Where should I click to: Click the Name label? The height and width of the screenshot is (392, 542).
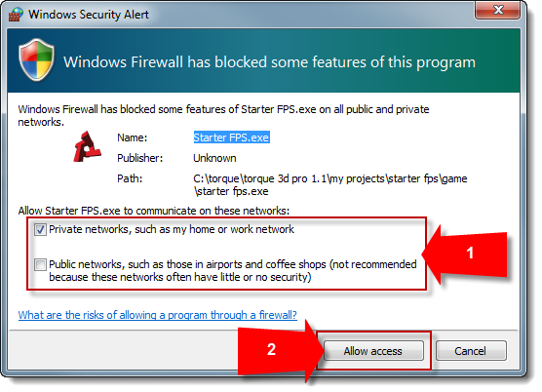[x=132, y=137]
